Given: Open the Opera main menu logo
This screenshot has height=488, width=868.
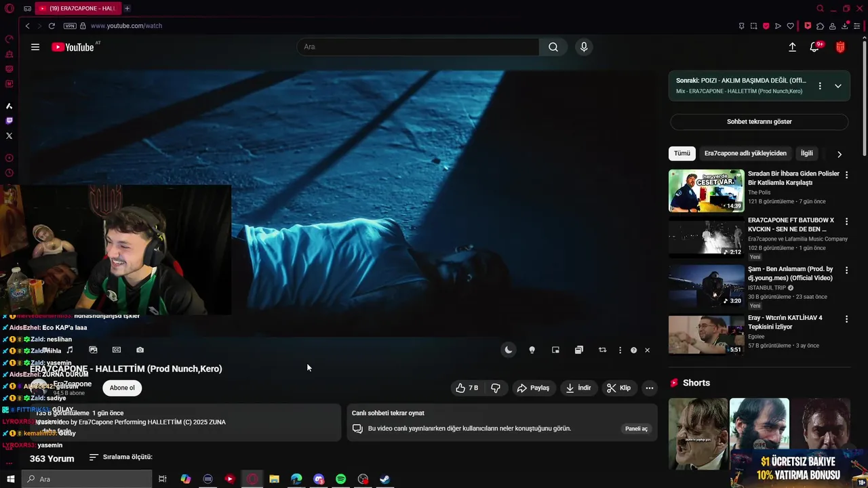Looking at the screenshot, I should pyautogui.click(x=9, y=8).
